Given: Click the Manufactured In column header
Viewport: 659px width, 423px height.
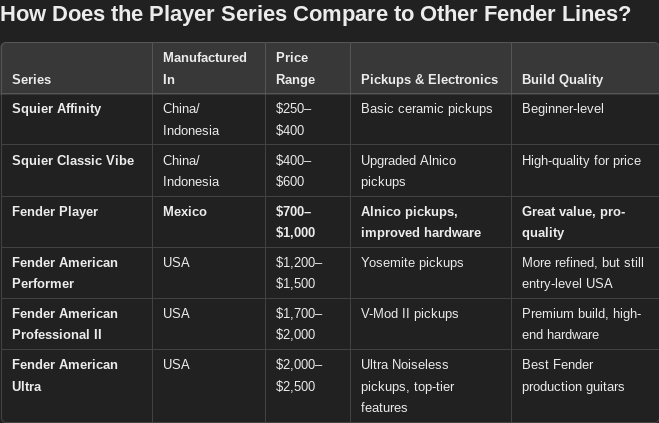Looking at the screenshot, I should [204, 68].
